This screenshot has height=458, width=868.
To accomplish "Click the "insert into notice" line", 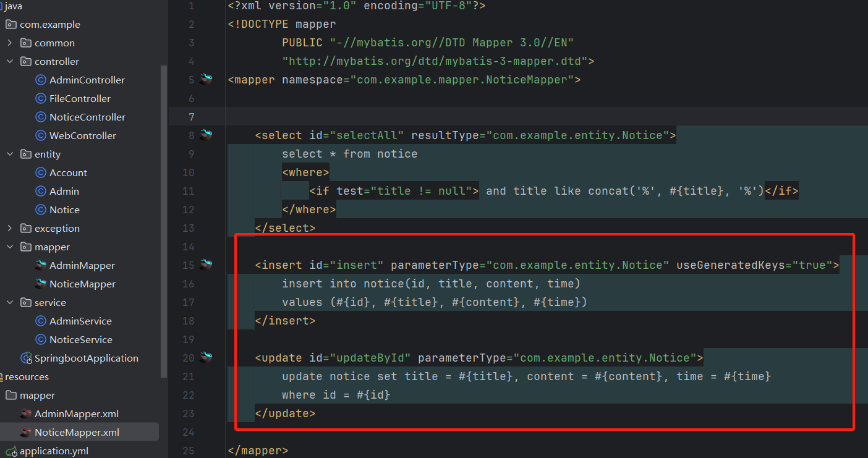I will pyautogui.click(x=431, y=284).
